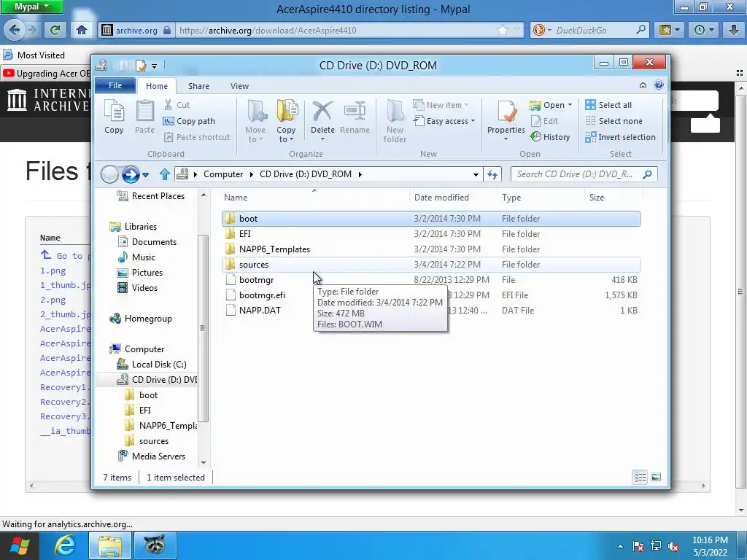
Task: Open Customize Quick Access Toolbar dropdown
Action: tap(155, 66)
